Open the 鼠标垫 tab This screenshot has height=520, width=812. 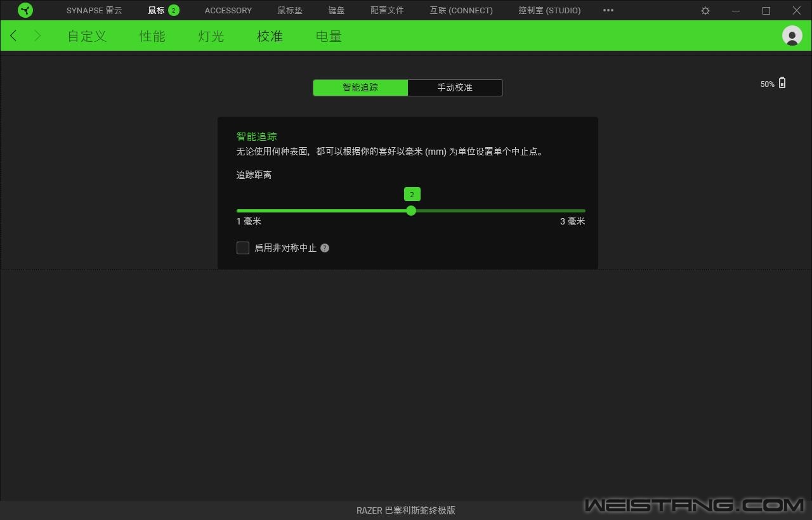click(x=290, y=10)
